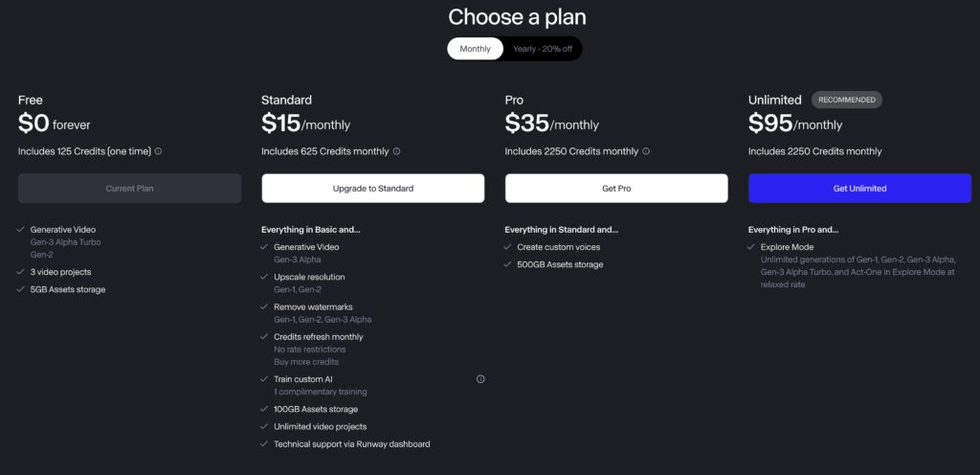This screenshot has width=980, height=475.
Task: Click the Unlimited video projects feature
Action: coord(320,427)
